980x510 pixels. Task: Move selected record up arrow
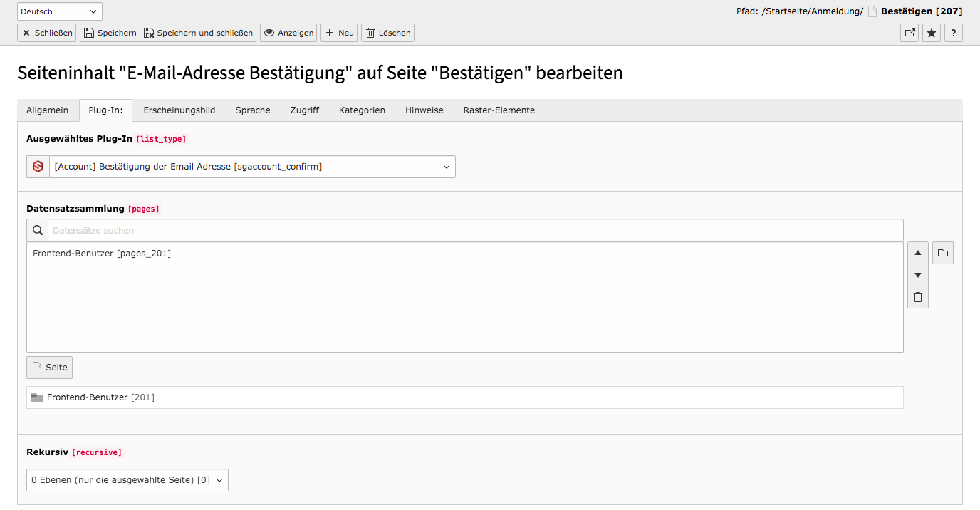click(x=918, y=253)
